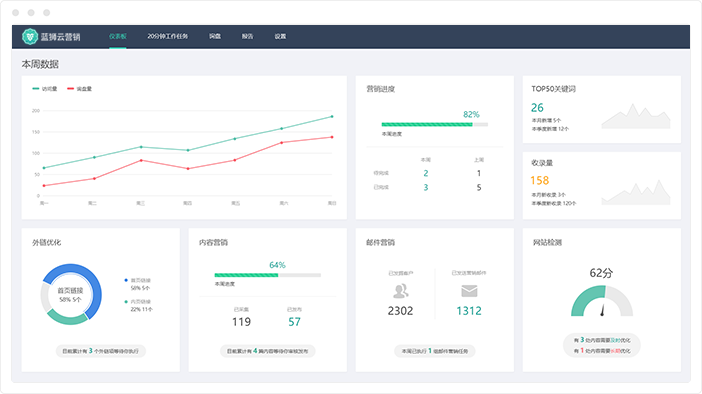Viewport: 702px width, 394px height.
Task: Click this week's completed value 3
Action: pos(426,188)
